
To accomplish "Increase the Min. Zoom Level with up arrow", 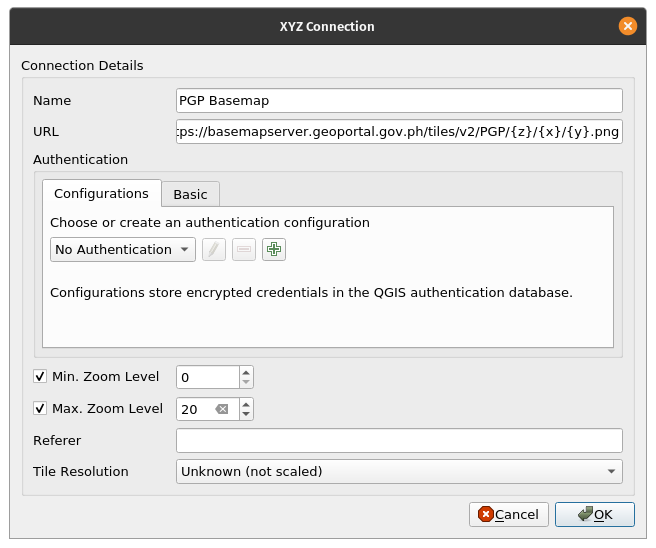I will coord(246,372).
